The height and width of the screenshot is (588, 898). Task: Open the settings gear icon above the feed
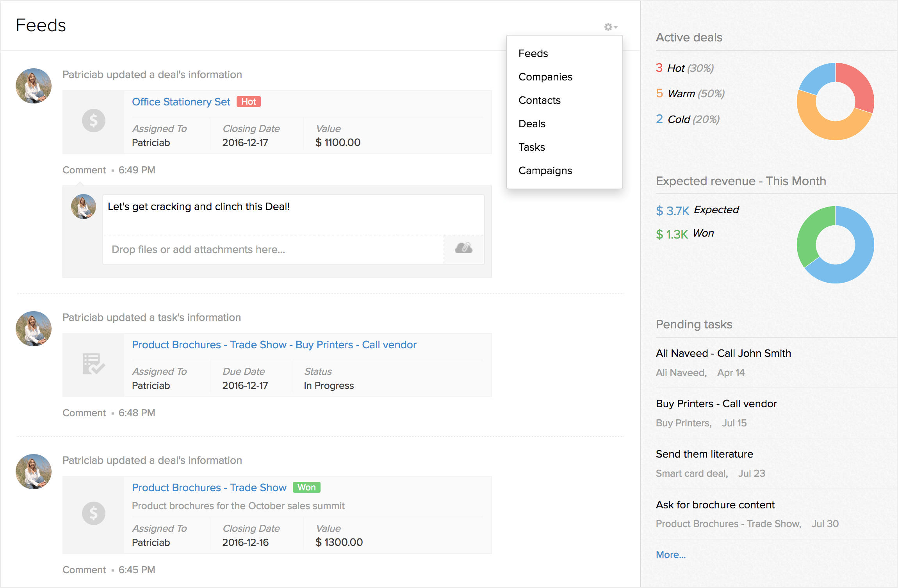tap(608, 27)
